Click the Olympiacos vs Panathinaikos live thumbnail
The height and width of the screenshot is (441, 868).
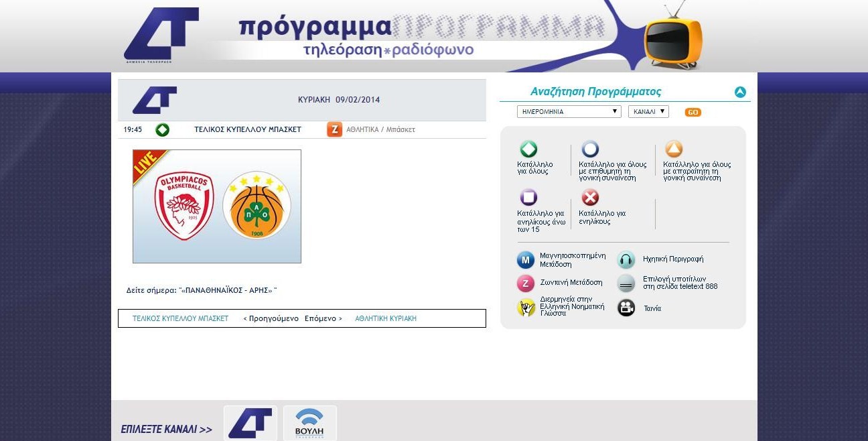[x=217, y=206]
